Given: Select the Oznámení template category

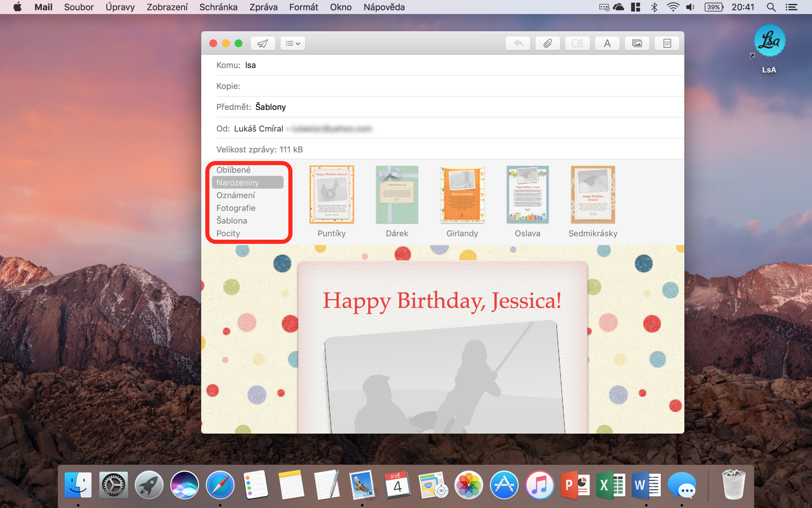Looking at the screenshot, I should point(235,196).
